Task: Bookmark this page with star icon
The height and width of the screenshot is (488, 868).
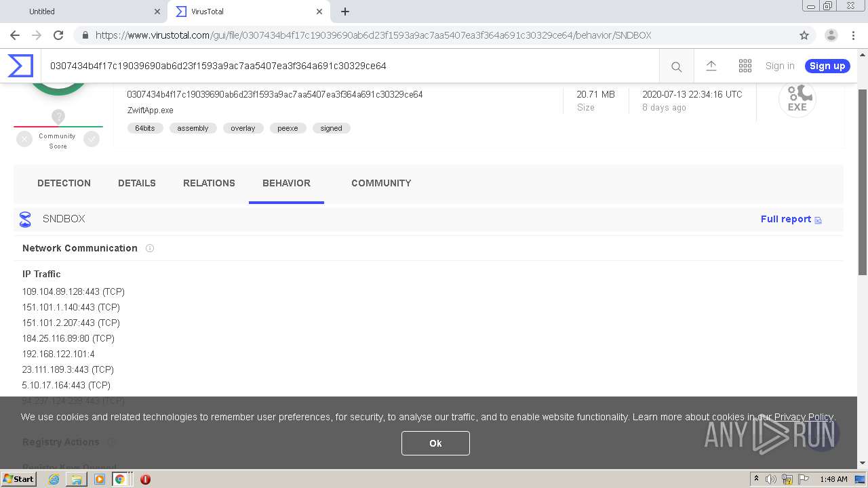Action: (804, 35)
